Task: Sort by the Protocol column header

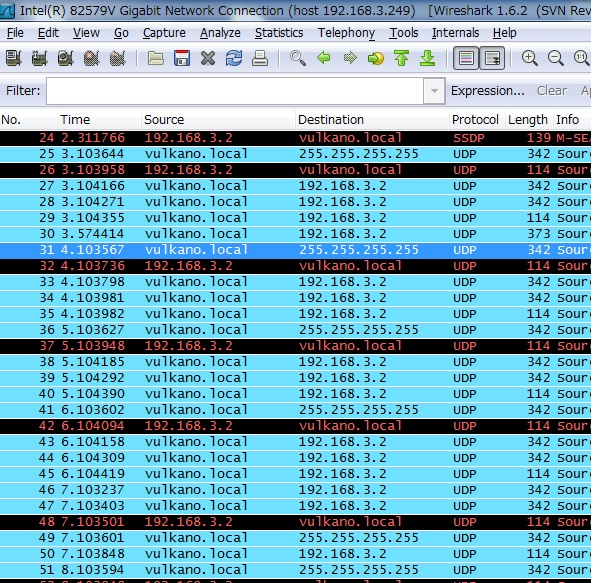Action: (477, 120)
